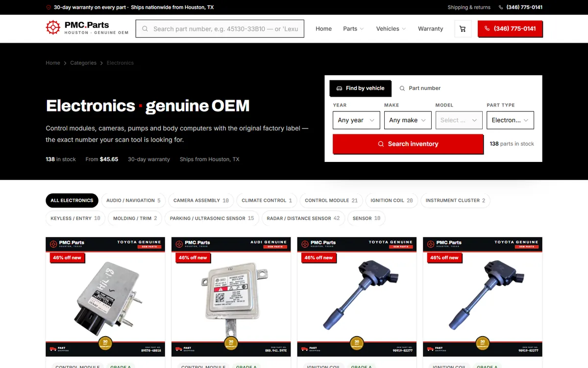Open the Parts menu
The width and height of the screenshot is (588, 368).
tap(353, 29)
